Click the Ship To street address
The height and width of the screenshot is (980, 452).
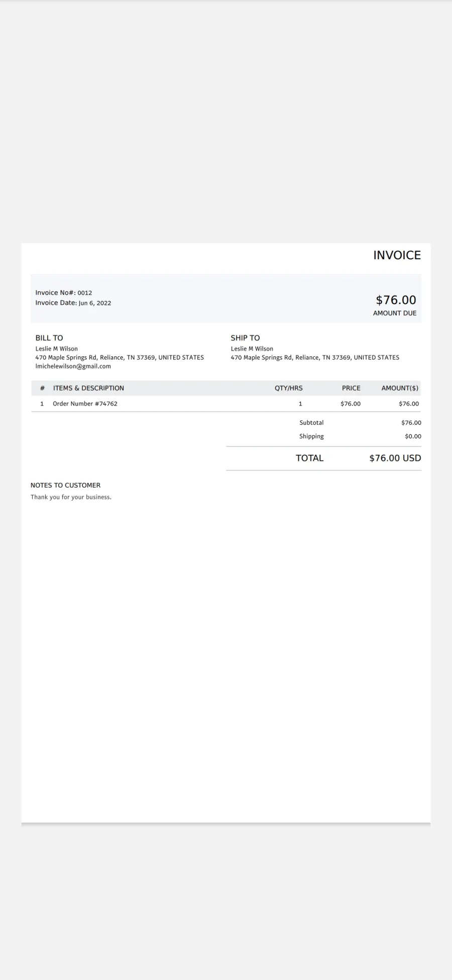click(x=315, y=357)
